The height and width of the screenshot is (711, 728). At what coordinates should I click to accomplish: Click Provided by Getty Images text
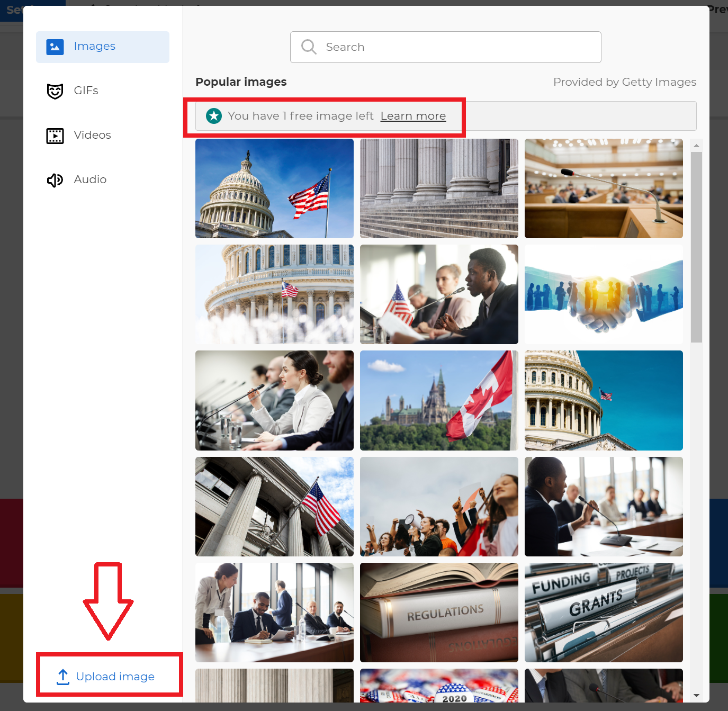coord(625,82)
